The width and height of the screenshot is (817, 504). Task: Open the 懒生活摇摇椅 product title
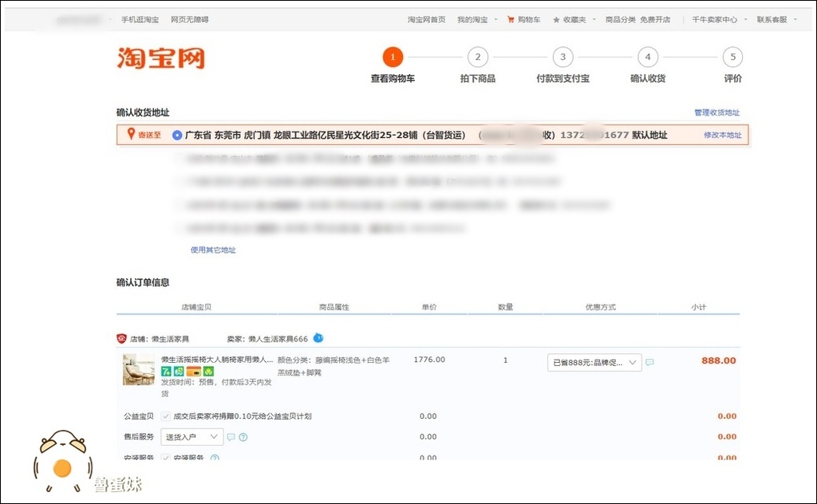217,360
